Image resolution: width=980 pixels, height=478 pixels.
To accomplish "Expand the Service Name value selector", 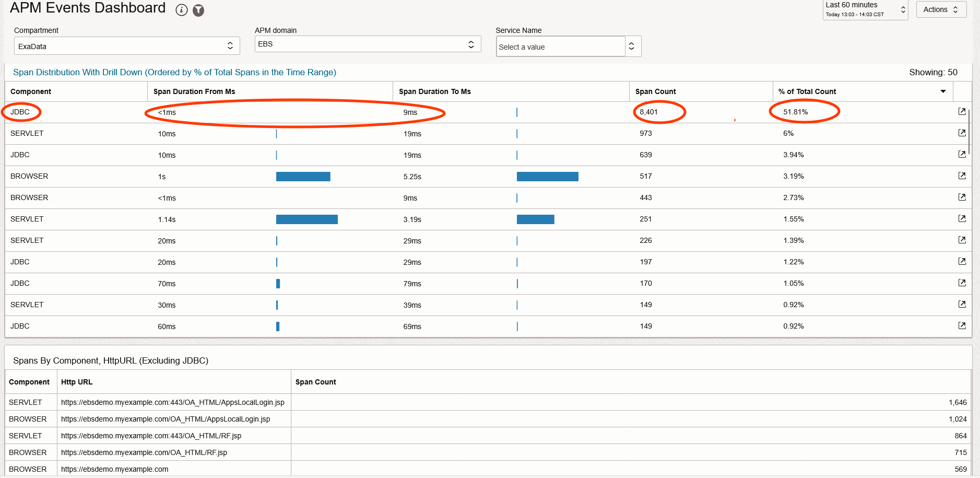I will [x=632, y=46].
